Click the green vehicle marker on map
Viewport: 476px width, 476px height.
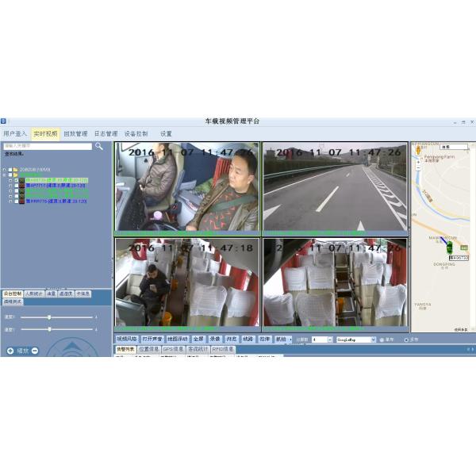[449, 247]
